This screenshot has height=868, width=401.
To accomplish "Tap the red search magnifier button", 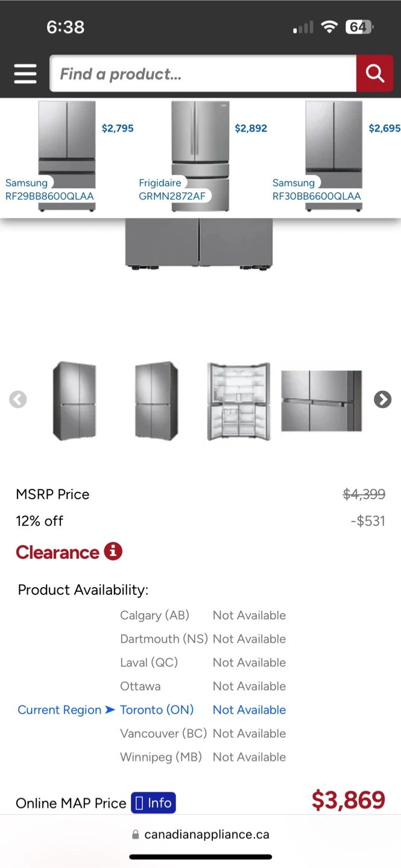I will pos(374,74).
